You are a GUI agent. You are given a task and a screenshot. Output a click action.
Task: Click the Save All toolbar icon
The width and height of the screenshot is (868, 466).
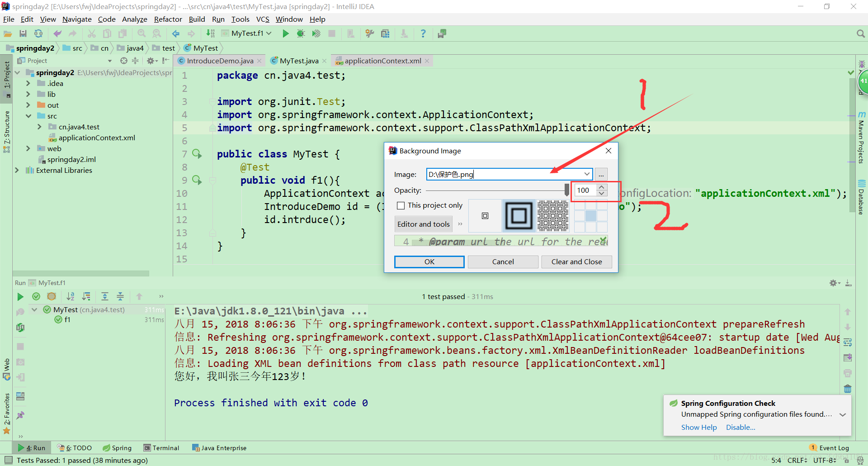[23, 33]
